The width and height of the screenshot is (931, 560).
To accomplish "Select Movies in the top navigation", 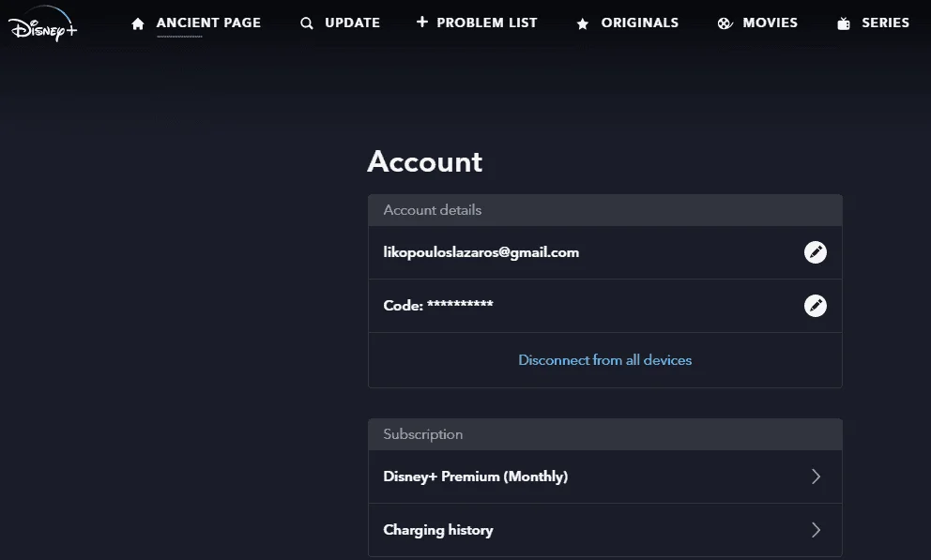I will pos(771,23).
